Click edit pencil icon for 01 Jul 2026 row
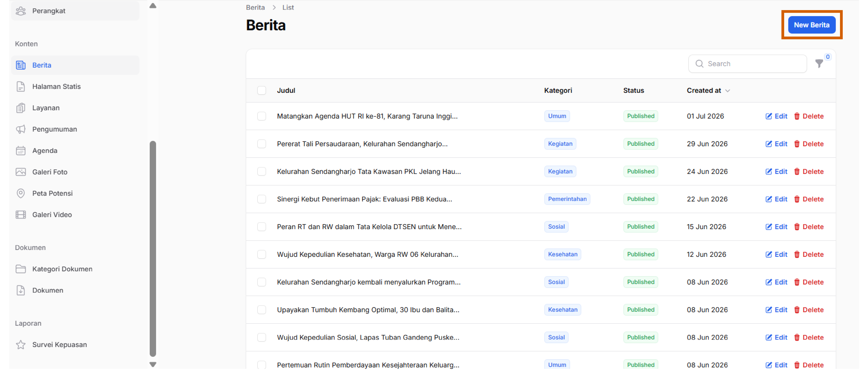The width and height of the screenshot is (868, 377). (x=769, y=116)
